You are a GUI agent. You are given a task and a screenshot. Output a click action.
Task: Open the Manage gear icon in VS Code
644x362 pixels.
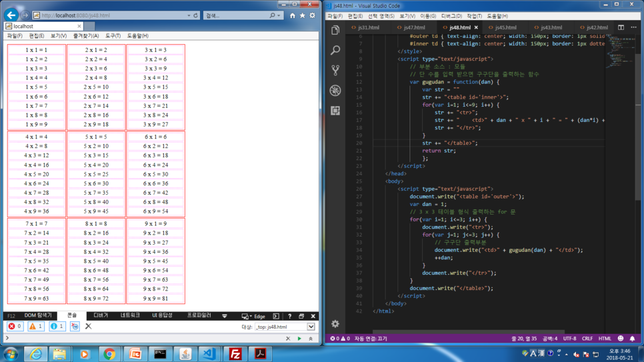pos(335,324)
